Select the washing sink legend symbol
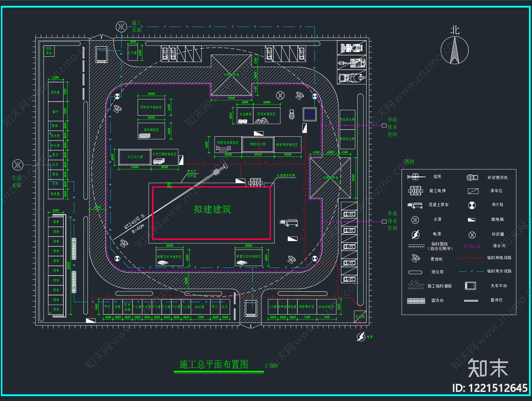This screenshot has height=401, width=532. pos(416,301)
